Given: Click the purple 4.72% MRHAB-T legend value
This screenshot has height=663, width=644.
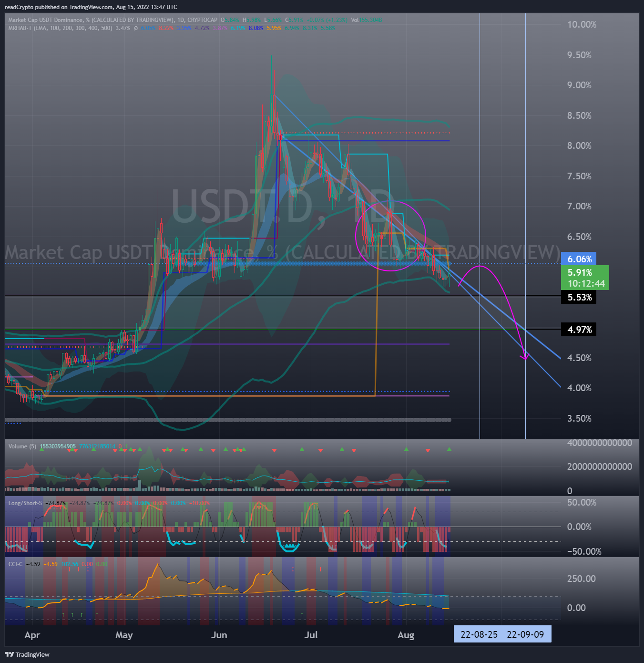Looking at the screenshot, I should 202,28.
